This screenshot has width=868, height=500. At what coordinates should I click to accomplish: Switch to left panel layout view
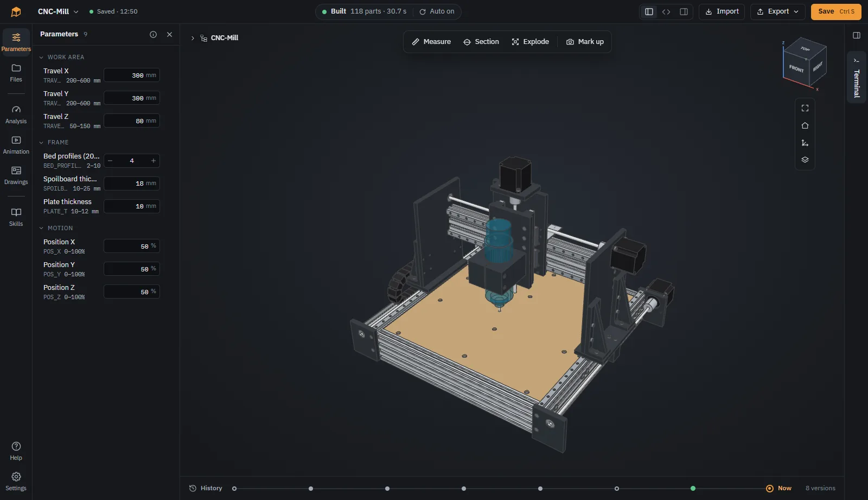(649, 11)
